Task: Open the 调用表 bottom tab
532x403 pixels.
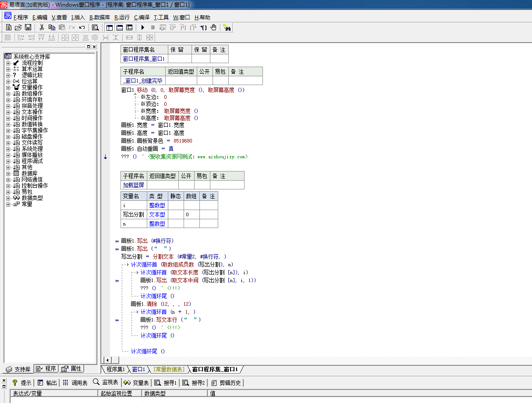Action: (x=75, y=383)
